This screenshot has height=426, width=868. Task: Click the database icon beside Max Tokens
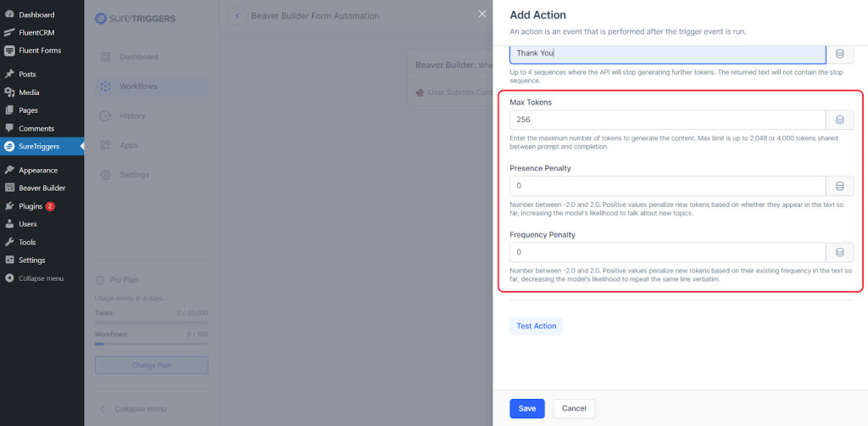[840, 120]
